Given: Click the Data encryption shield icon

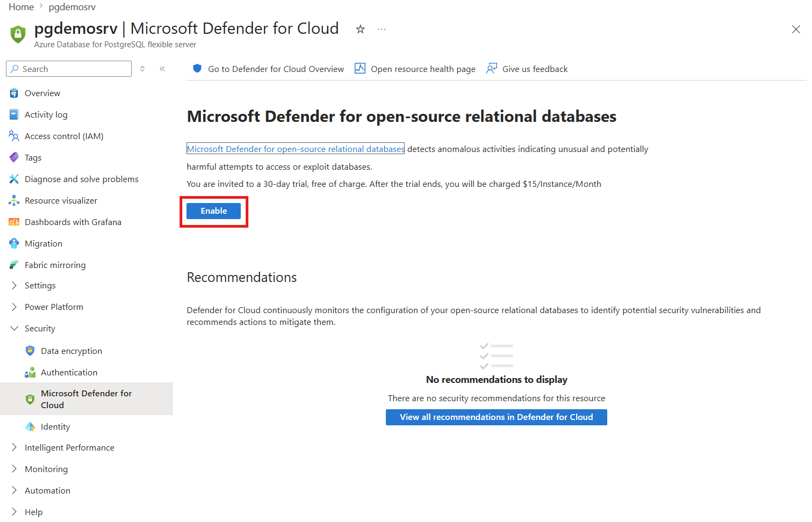Looking at the screenshot, I should point(30,351).
